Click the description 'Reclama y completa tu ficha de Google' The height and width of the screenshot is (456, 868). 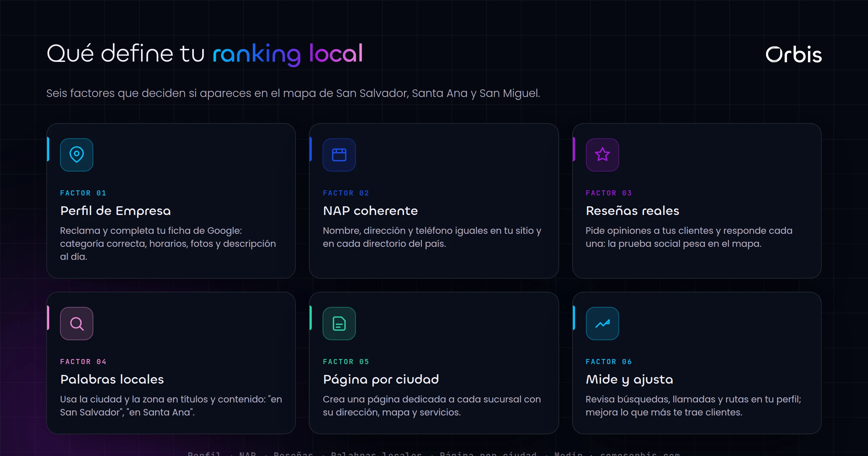coord(168,244)
